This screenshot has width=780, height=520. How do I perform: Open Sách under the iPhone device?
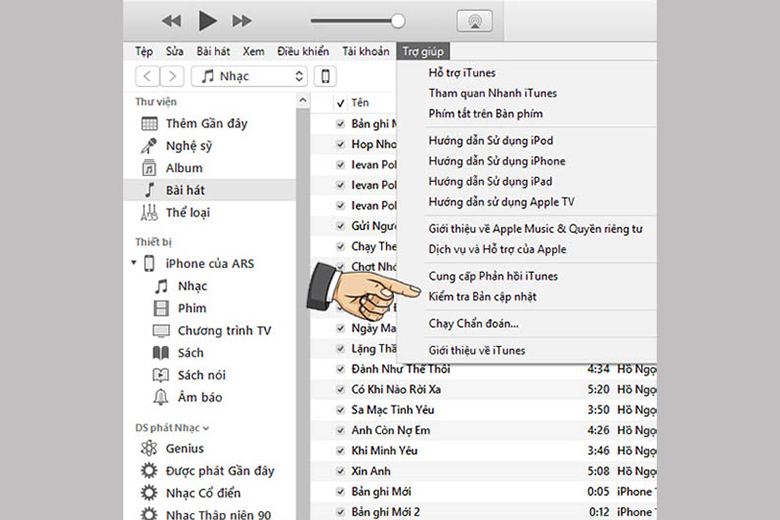point(191,353)
